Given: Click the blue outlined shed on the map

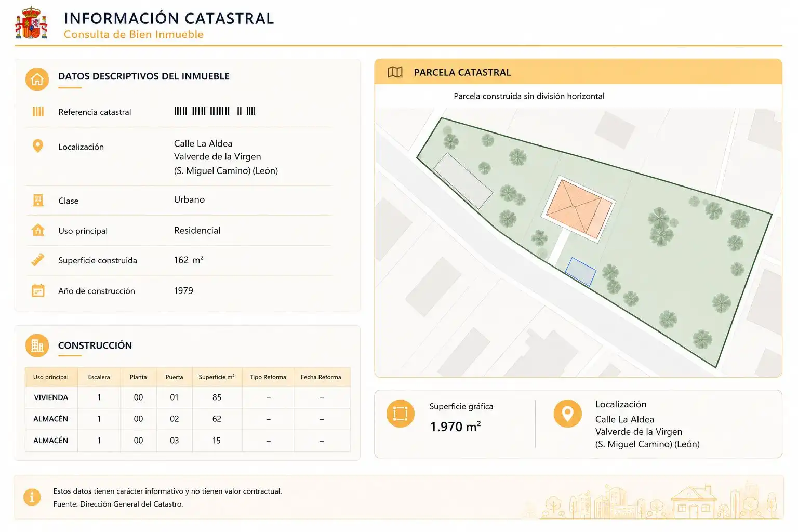Looking at the screenshot, I should pos(580,272).
